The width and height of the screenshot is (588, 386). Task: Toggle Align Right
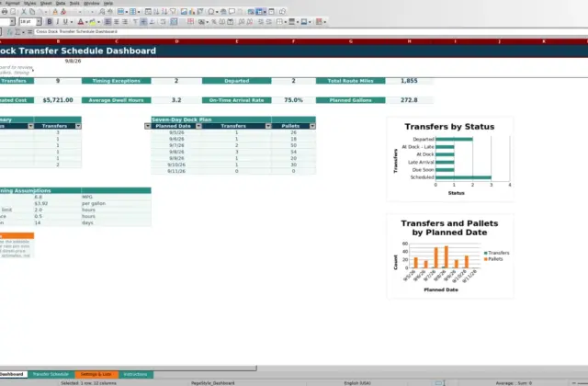click(x=125, y=22)
